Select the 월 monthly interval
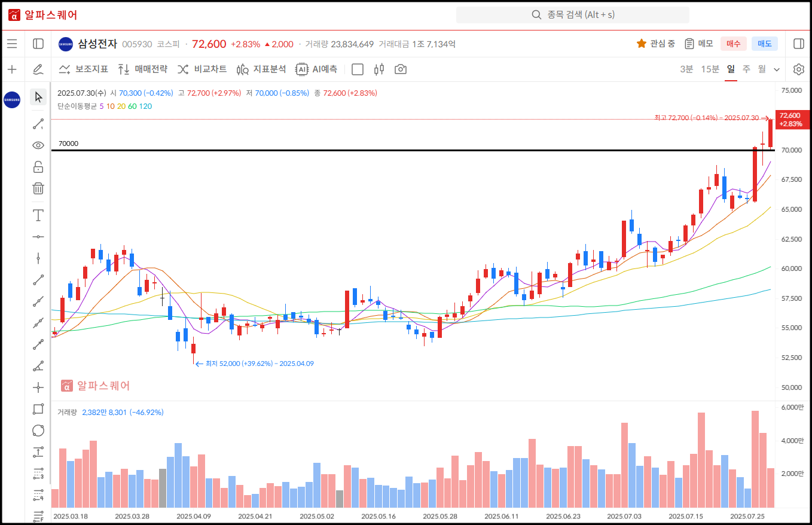The height and width of the screenshot is (525, 812). pyautogui.click(x=762, y=69)
